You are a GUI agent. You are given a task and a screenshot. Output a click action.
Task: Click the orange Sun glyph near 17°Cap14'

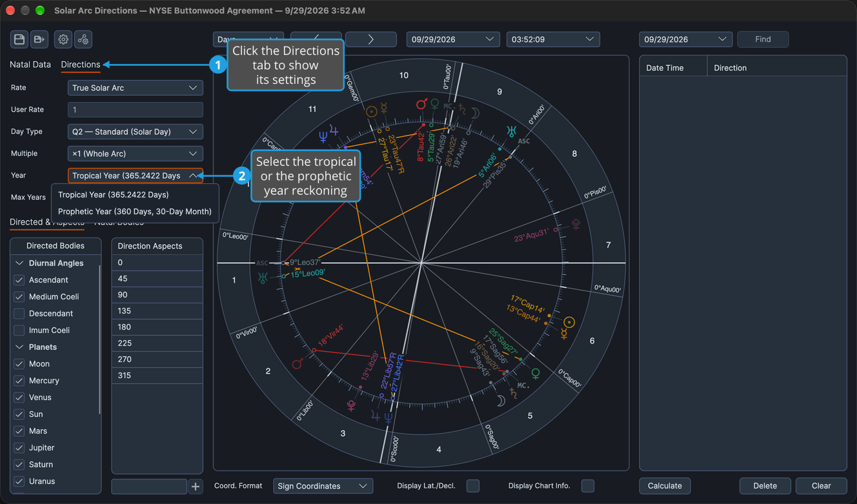(569, 322)
